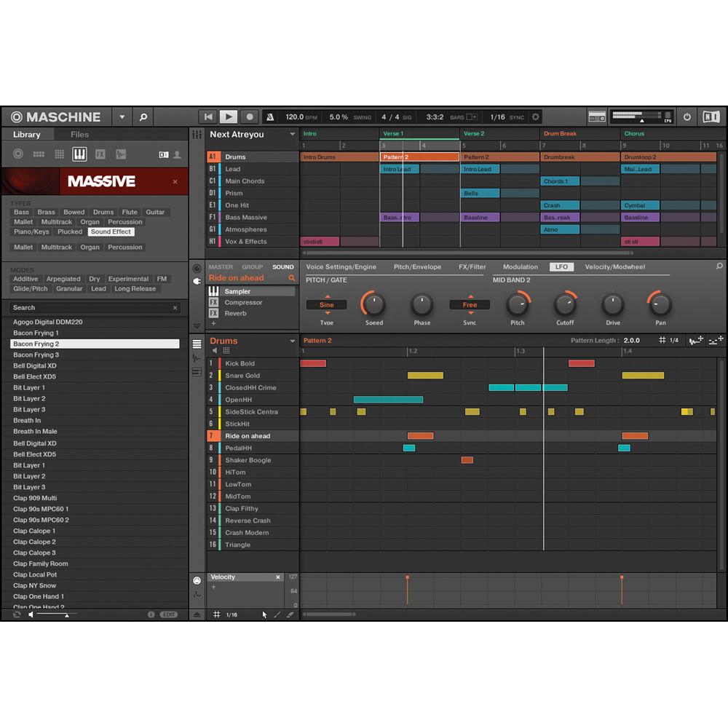Viewport: 728px width, 728px height.
Task: Open the Next Atreyou project dropdown
Action: pos(293,135)
